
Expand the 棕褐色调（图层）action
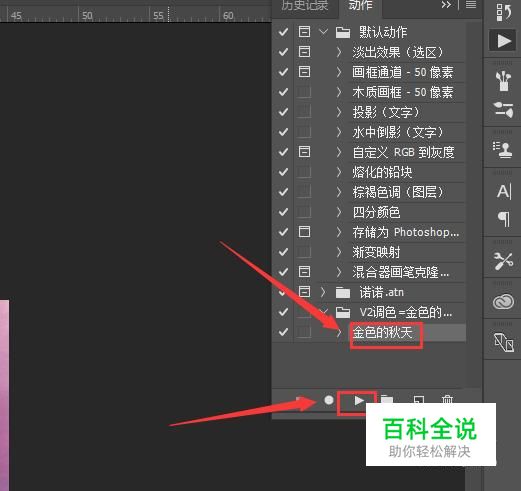pyautogui.click(x=339, y=192)
